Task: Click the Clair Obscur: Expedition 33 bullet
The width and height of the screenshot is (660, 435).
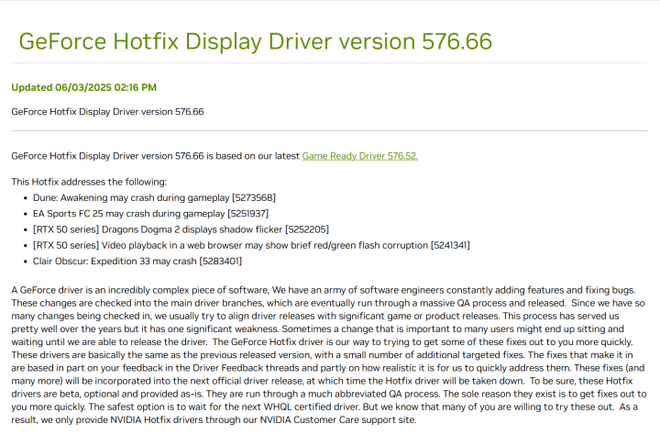Action: [137, 262]
